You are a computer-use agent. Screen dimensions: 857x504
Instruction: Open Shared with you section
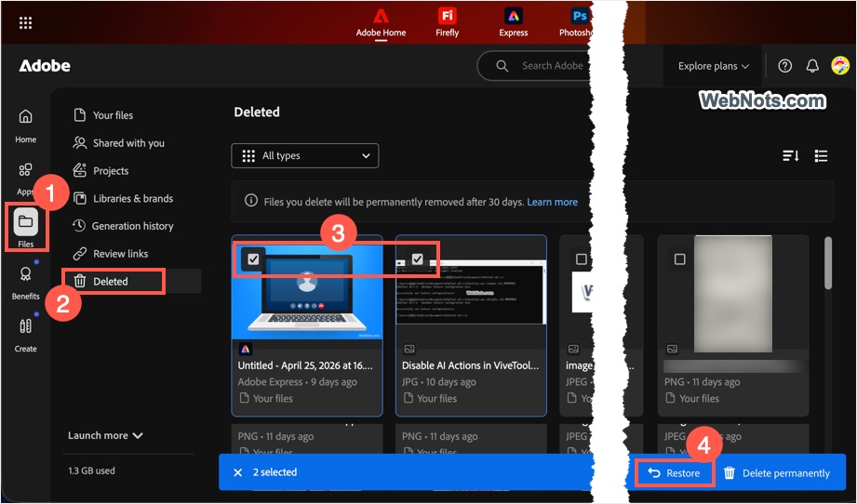[x=118, y=143]
